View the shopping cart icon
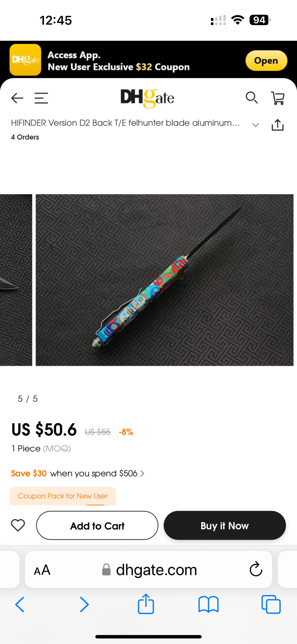 click(x=278, y=98)
